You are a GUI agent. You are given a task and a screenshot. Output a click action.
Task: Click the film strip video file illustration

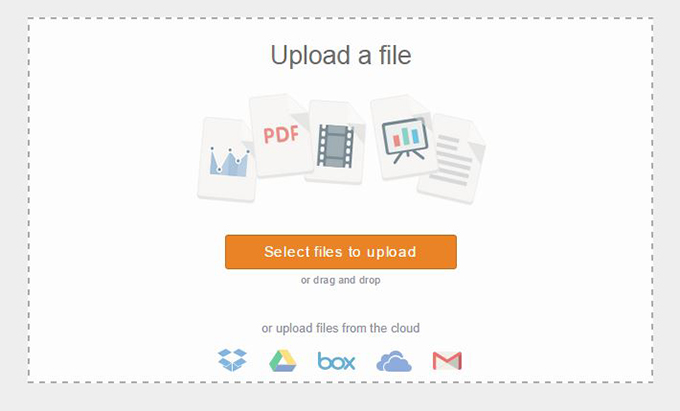(x=336, y=143)
